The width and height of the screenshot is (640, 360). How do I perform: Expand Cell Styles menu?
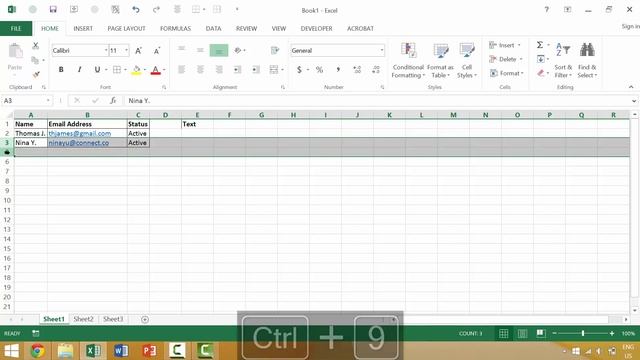[x=467, y=60]
